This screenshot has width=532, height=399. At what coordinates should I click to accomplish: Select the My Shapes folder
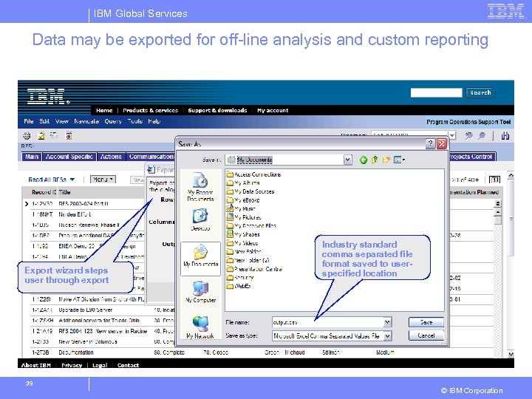tap(243, 234)
